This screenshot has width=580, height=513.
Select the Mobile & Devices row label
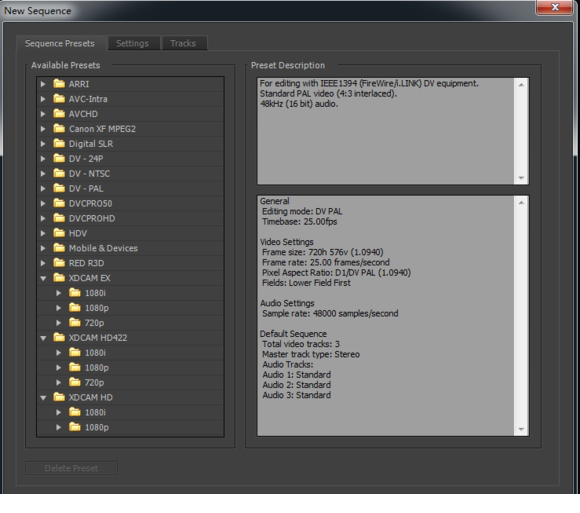(x=103, y=248)
